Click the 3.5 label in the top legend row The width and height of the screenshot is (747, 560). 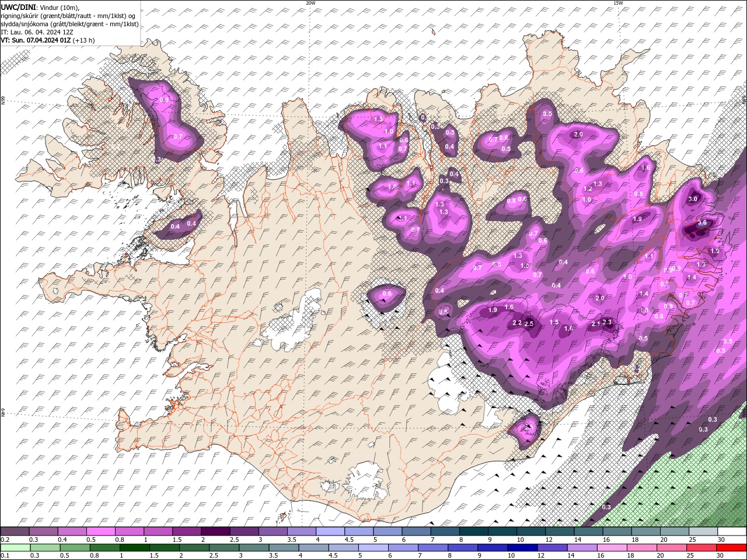(292, 540)
